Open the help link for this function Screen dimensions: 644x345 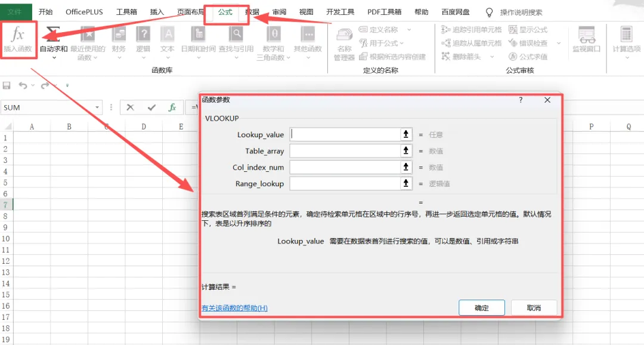coord(234,308)
